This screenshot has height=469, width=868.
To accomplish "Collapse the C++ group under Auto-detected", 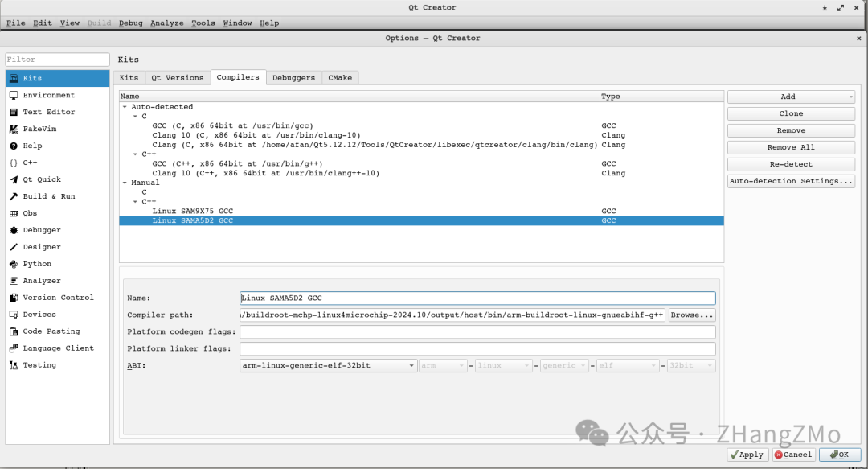I will coord(135,154).
